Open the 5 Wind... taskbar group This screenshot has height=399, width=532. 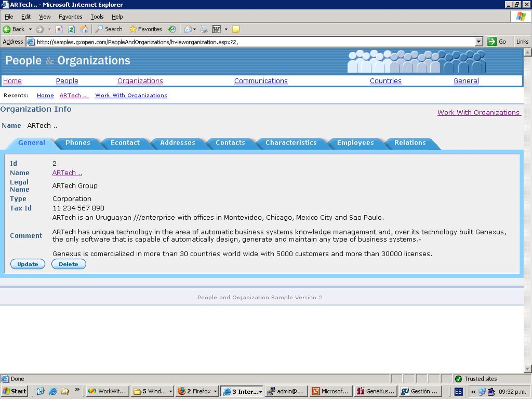coord(152,391)
